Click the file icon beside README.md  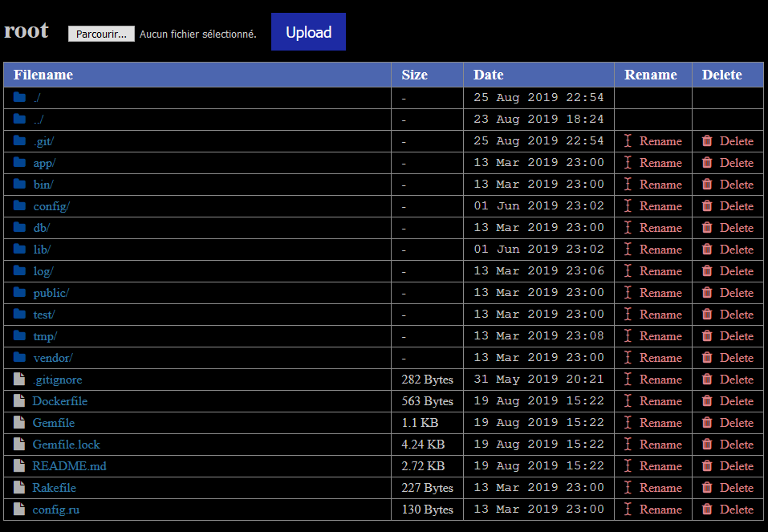(19, 465)
